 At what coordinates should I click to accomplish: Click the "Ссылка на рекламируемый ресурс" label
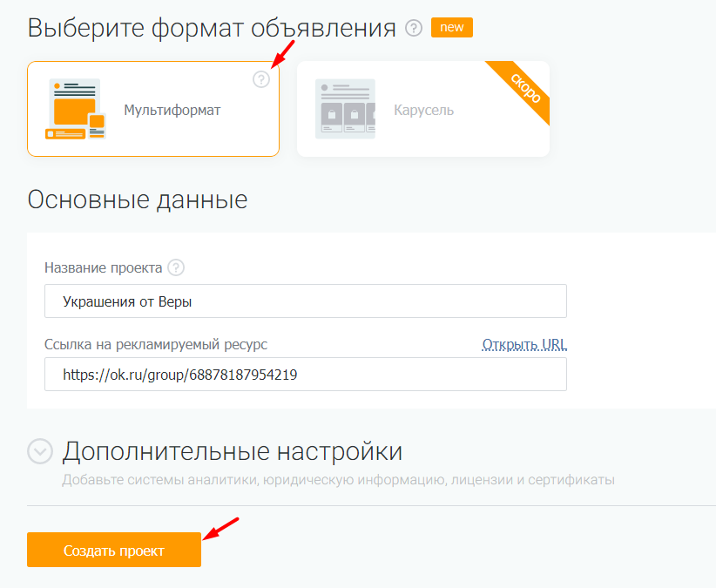point(156,344)
